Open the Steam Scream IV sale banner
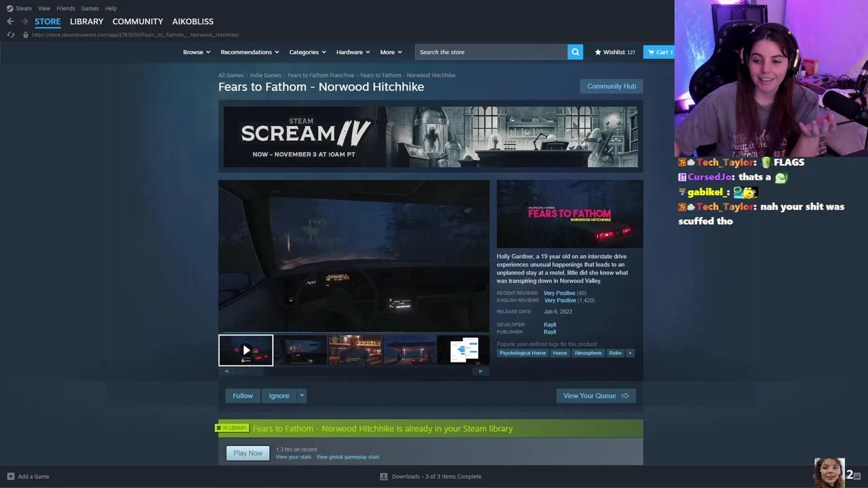Image resolution: width=868 pixels, height=488 pixels. pyautogui.click(x=431, y=136)
